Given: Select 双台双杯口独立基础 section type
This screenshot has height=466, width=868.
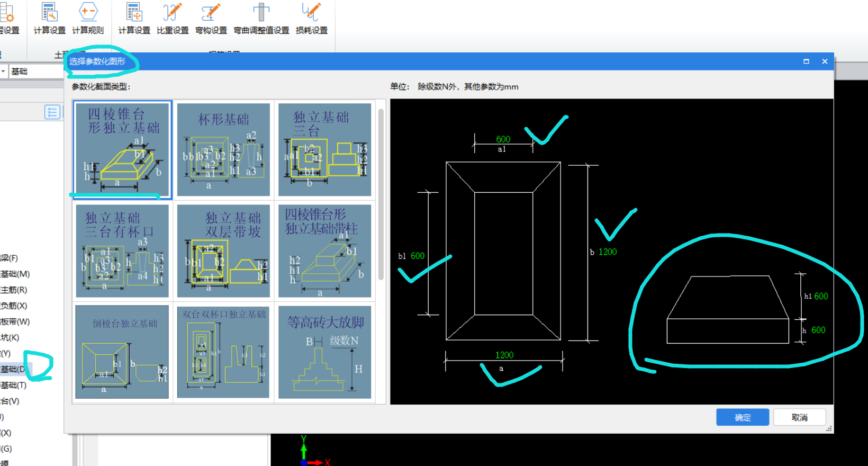Looking at the screenshot, I should [223, 352].
